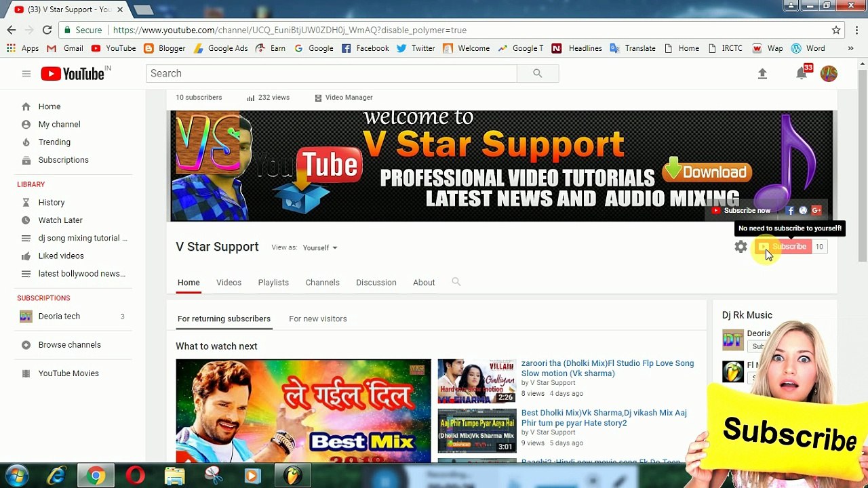Open My channel in the sidebar
The height and width of the screenshot is (488, 868).
(59, 125)
